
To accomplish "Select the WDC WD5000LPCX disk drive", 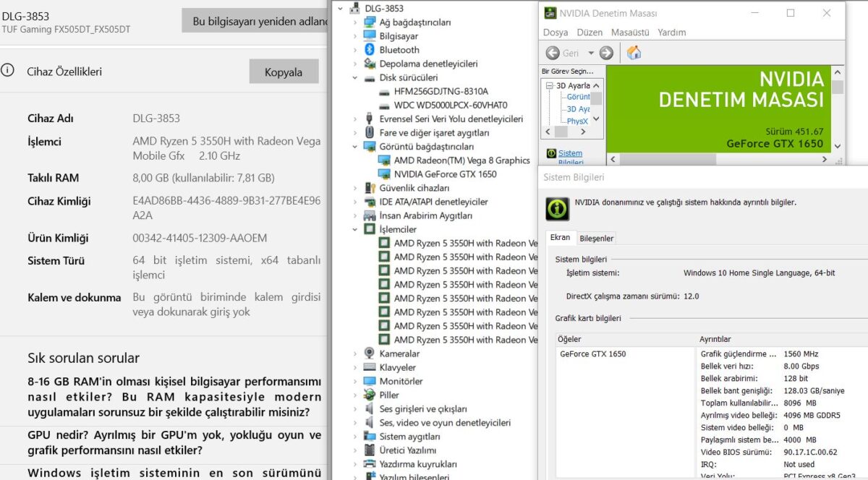I will point(450,105).
